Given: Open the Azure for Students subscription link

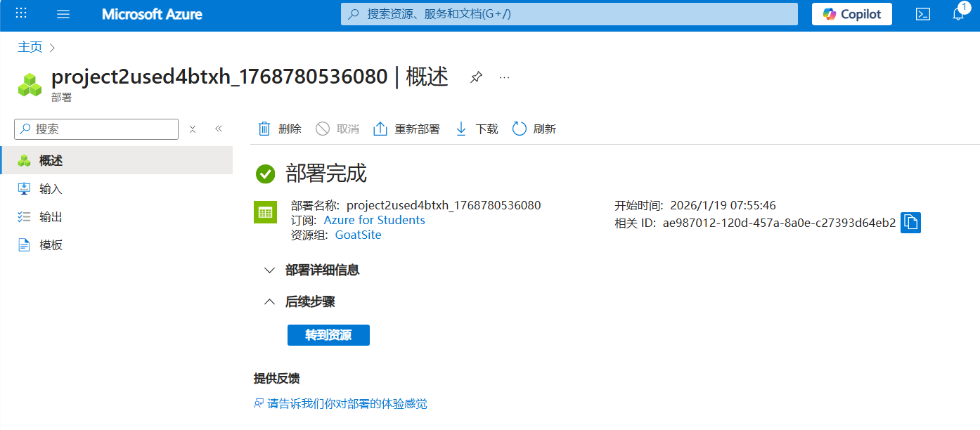Looking at the screenshot, I should tap(374, 220).
